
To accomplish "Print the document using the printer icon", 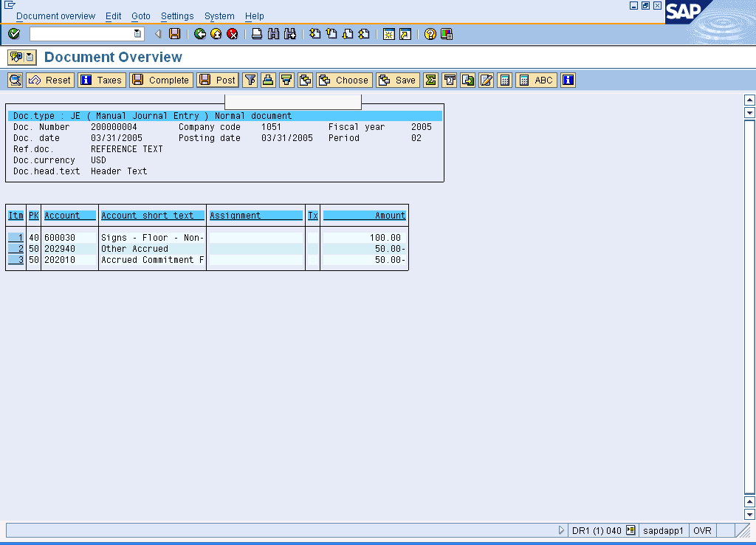I will [257, 34].
